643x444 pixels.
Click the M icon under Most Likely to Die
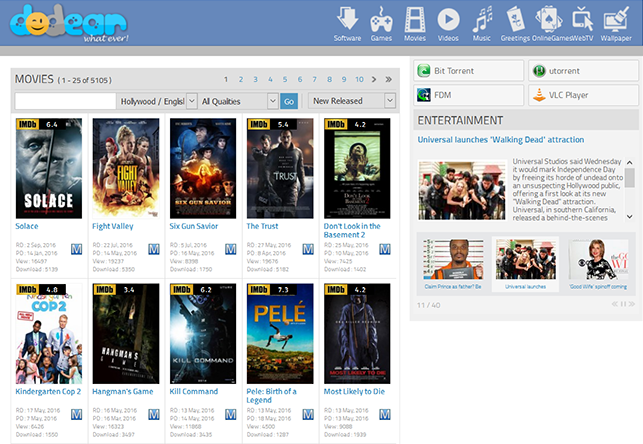click(385, 414)
